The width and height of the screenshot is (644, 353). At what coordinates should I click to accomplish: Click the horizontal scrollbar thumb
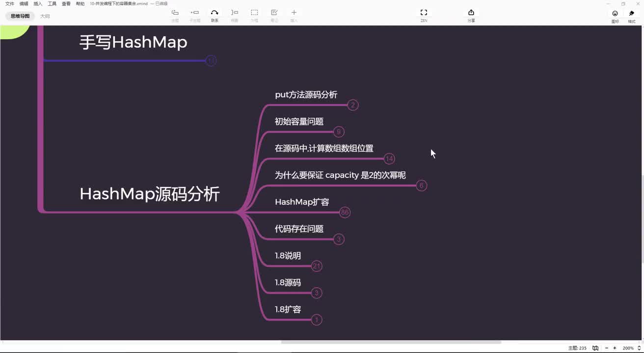click(x=391, y=342)
